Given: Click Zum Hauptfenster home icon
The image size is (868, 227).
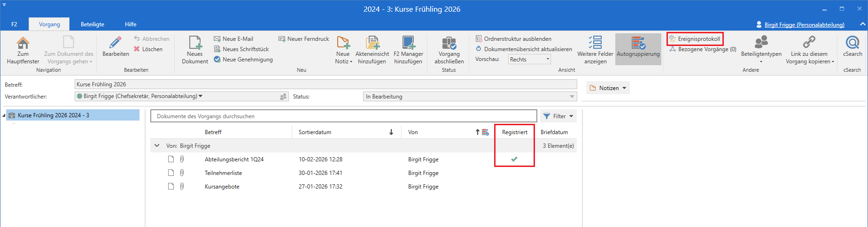Looking at the screenshot, I should (23, 44).
